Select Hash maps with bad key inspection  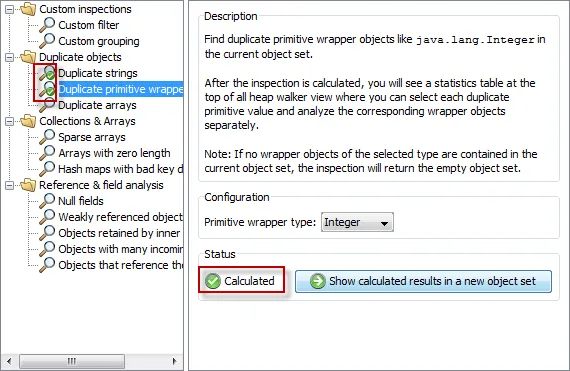point(120,169)
